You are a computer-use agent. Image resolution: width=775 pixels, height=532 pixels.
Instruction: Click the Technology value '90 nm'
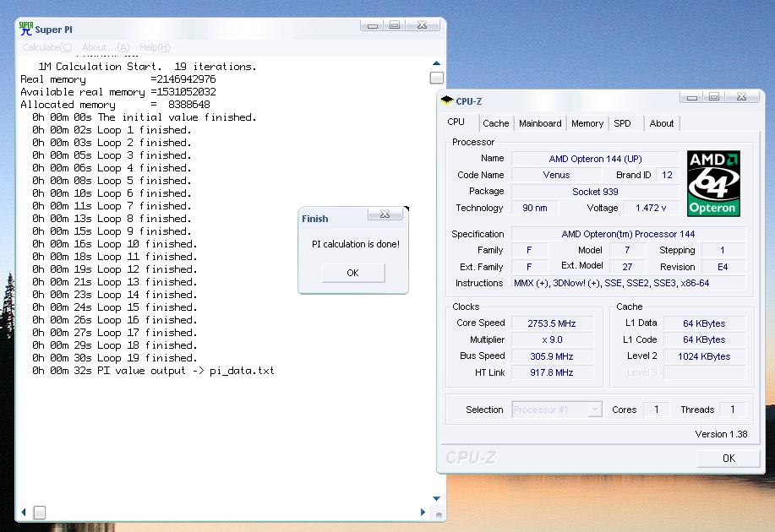535,208
